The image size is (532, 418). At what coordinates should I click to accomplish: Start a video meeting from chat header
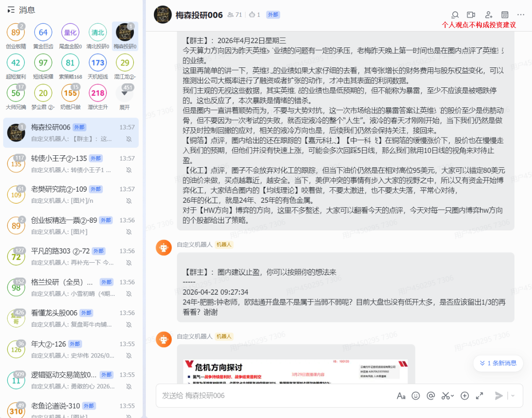[471, 15]
